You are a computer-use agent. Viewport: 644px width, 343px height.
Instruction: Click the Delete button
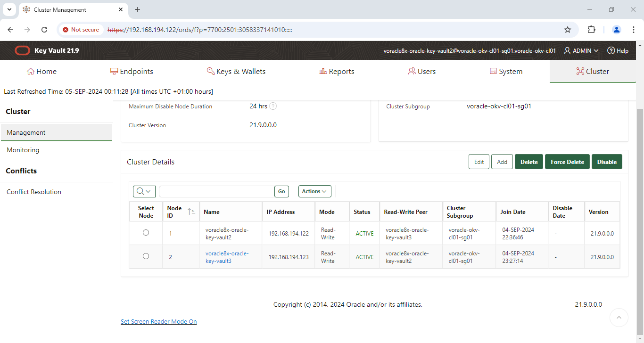[529, 162]
